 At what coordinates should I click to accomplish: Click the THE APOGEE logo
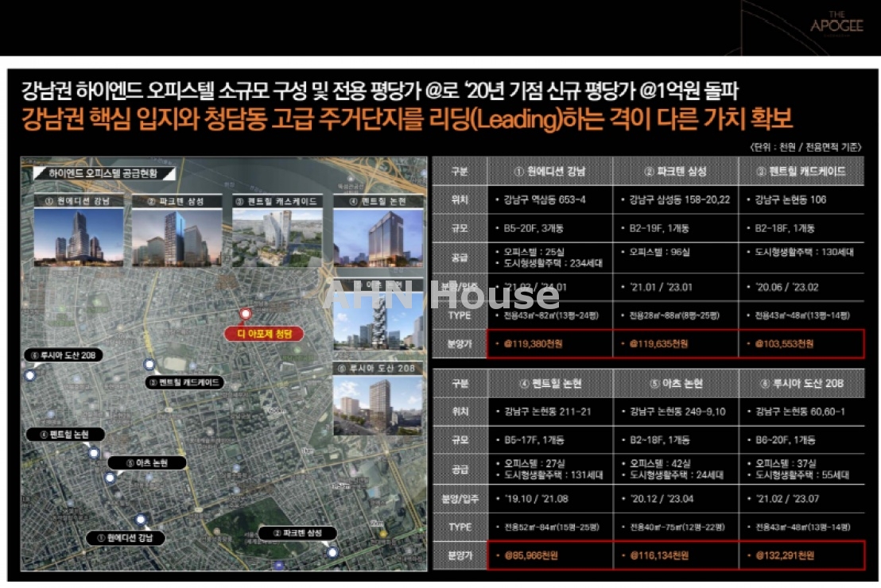point(836,24)
